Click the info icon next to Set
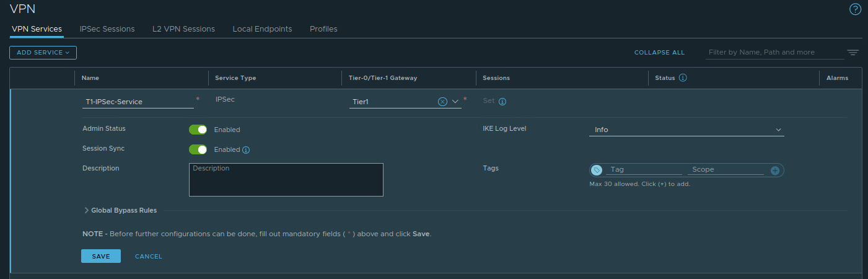The width and height of the screenshot is (868, 279). click(x=502, y=102)
